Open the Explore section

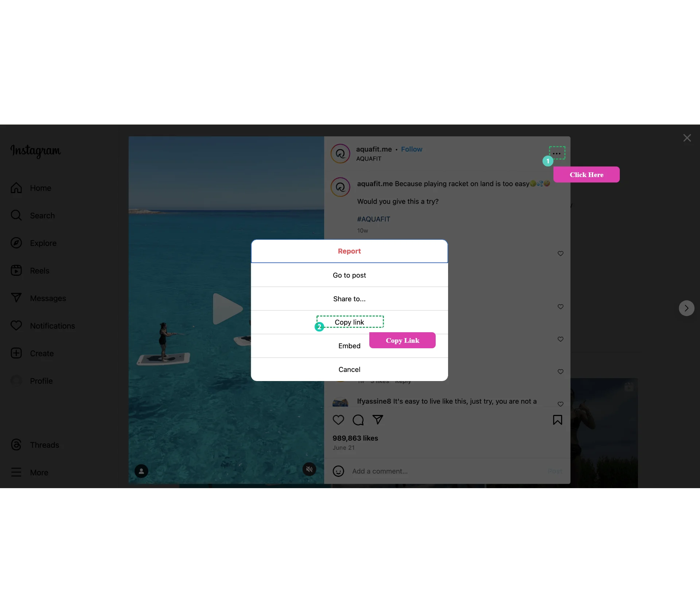coord(43,243)
